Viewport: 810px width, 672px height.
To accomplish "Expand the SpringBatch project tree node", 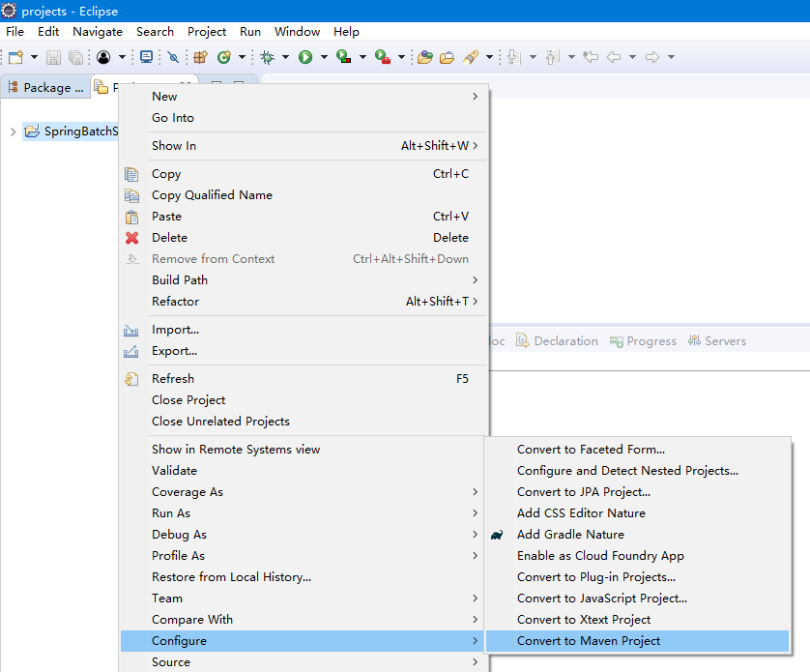I will (13, 131).
